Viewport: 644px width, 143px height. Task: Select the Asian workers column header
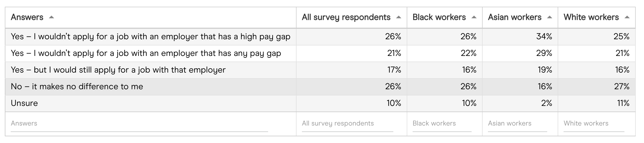click(x=515, y=17)
